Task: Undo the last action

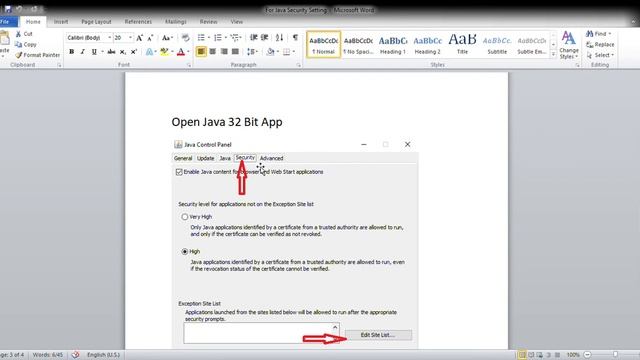Action: click(19, 9)
